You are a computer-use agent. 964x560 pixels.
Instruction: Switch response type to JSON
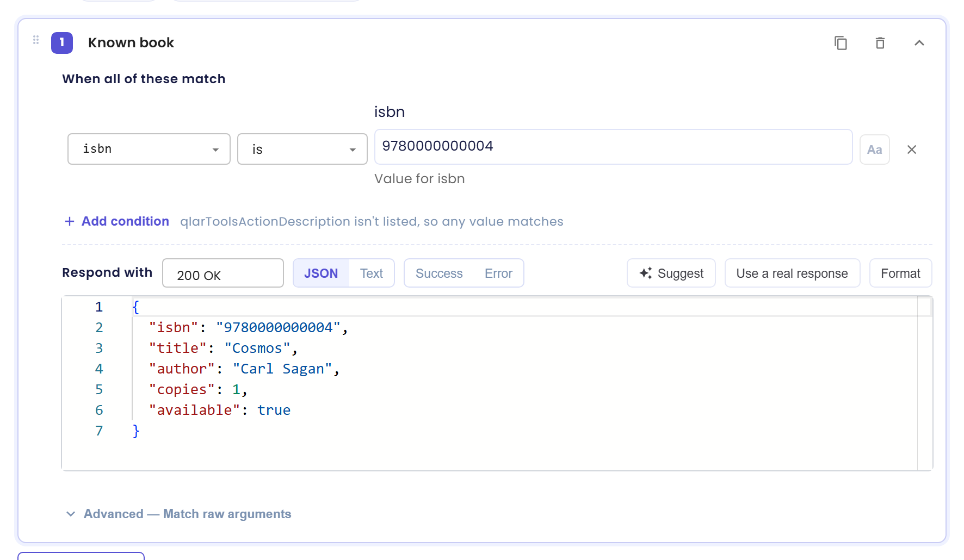321,273
